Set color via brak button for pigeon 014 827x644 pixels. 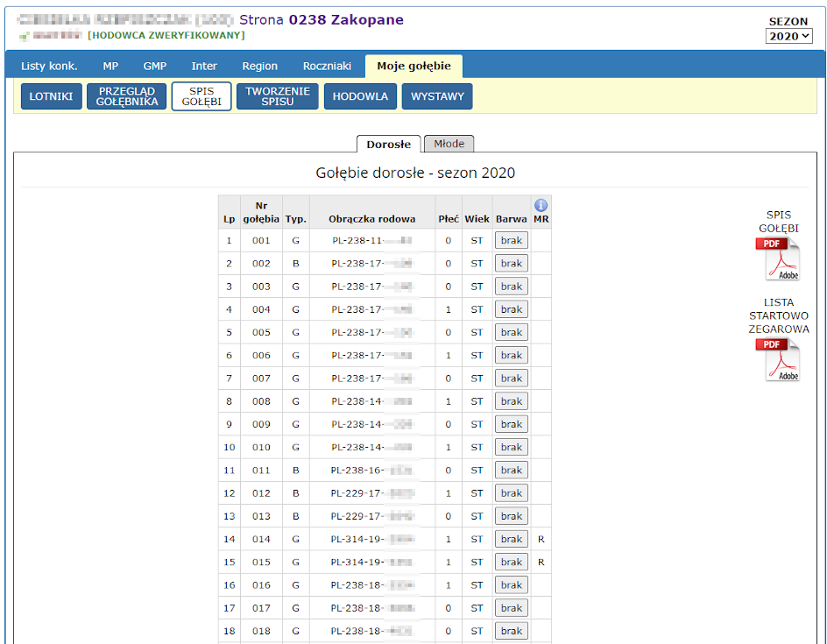point(512,539)
